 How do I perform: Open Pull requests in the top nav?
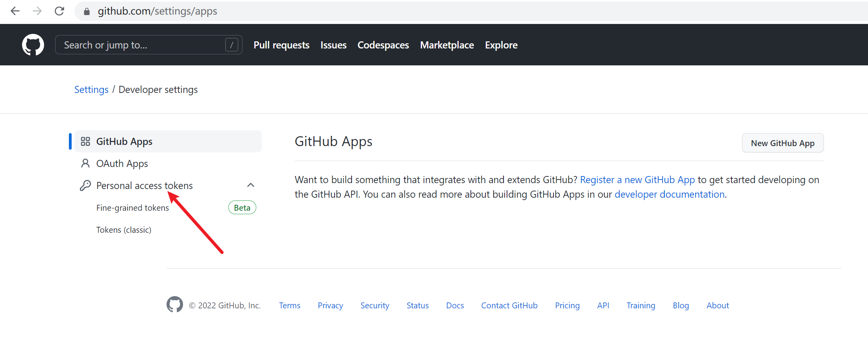pos(281,45)
